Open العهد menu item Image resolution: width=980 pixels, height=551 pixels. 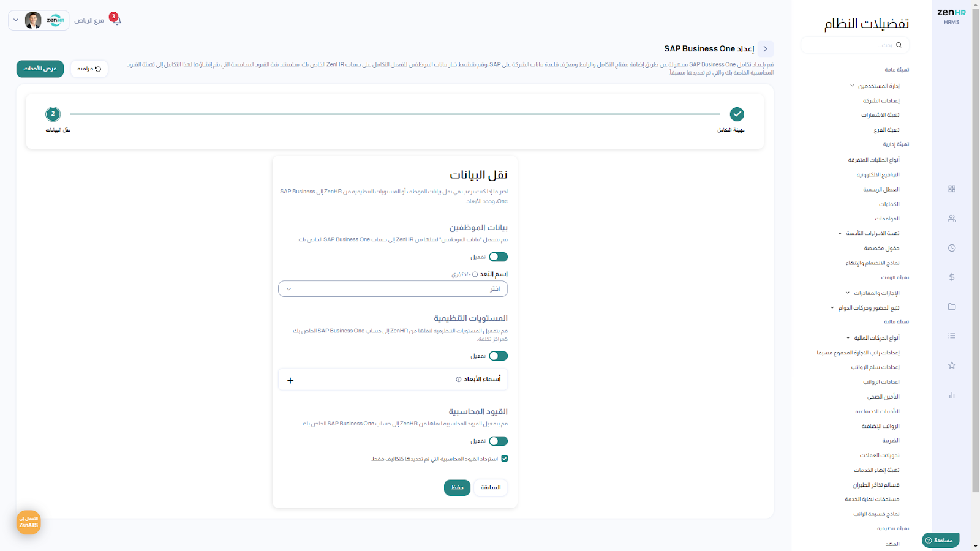coord(892,544)
